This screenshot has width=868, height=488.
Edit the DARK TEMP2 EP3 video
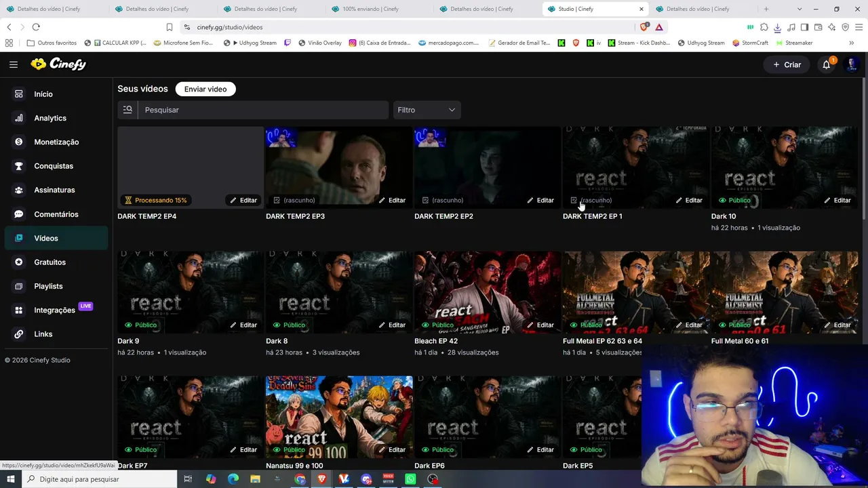pos(392,201)
